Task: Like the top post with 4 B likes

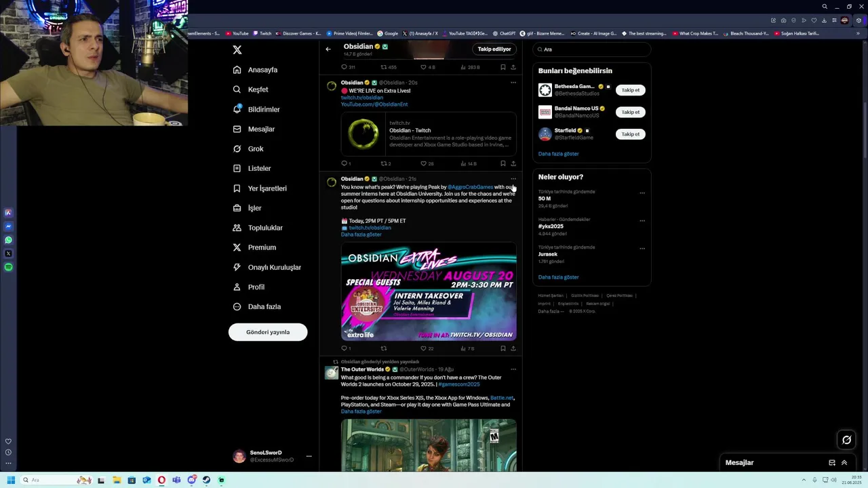Action: (427, 67)
